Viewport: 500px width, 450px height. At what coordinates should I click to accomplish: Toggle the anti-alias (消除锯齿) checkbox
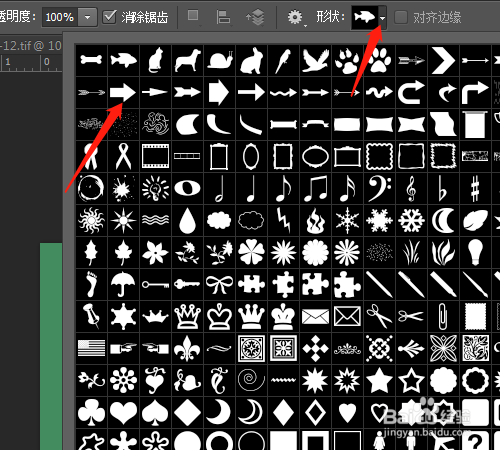109,17
